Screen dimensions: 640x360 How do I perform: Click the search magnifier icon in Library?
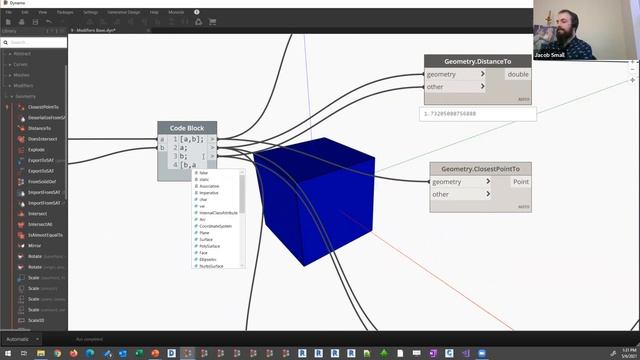[x=6, y=42]
